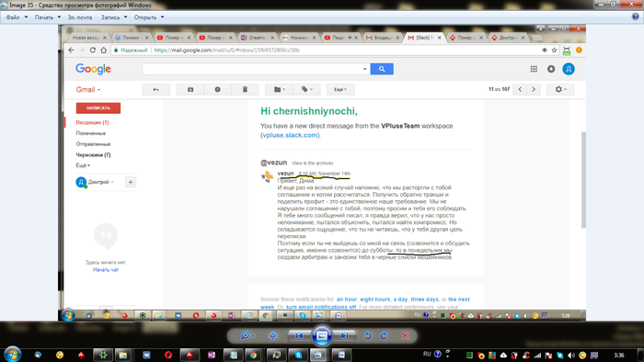
Task: Click the blue Д account avatar
Action: pyautogui.click(x=569, y=69)
